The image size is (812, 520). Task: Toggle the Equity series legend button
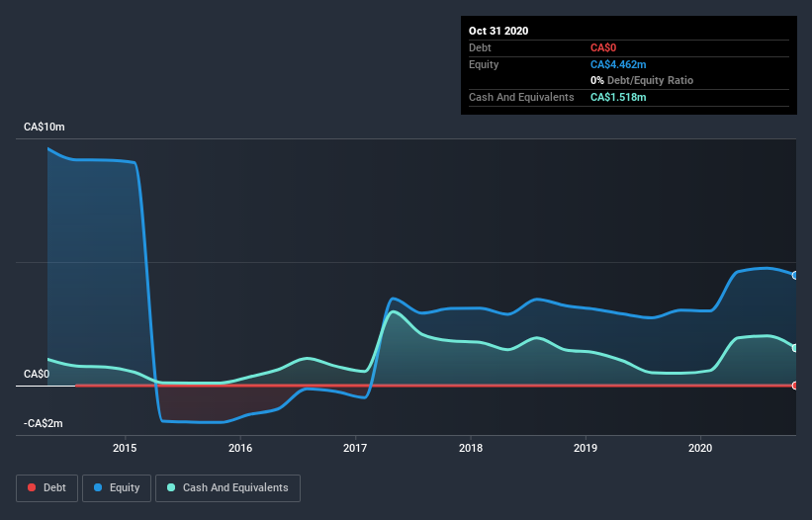click(117, 488)
